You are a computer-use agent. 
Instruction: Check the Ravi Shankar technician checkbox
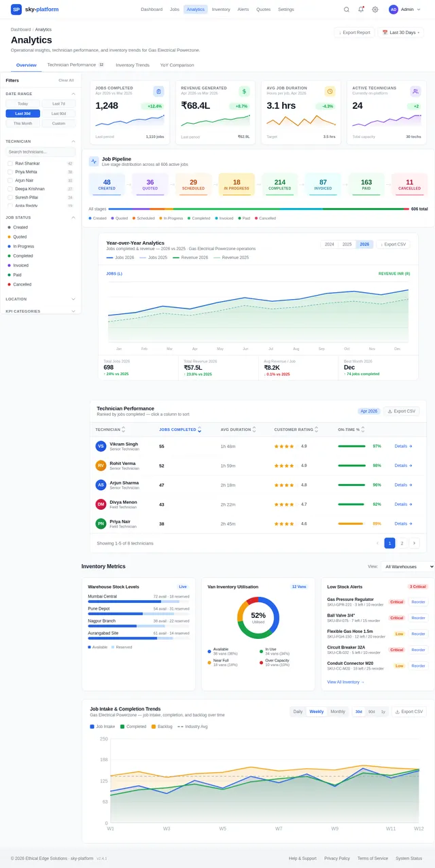[x=10, y=164]
